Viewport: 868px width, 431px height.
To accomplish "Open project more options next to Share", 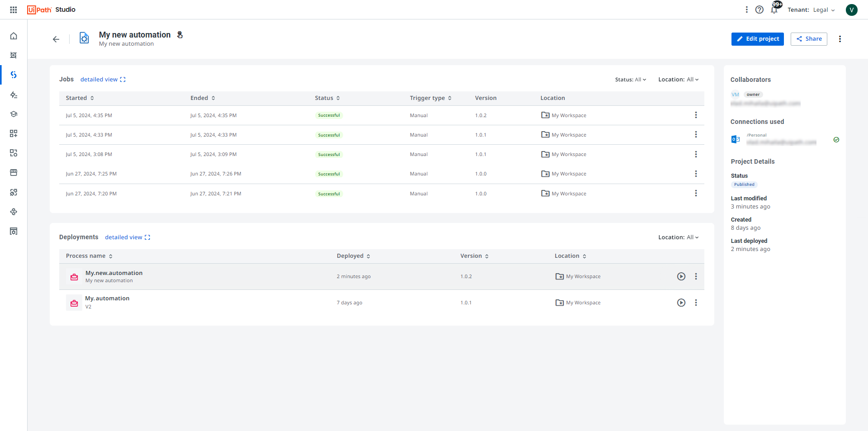I will click(840, 39).
